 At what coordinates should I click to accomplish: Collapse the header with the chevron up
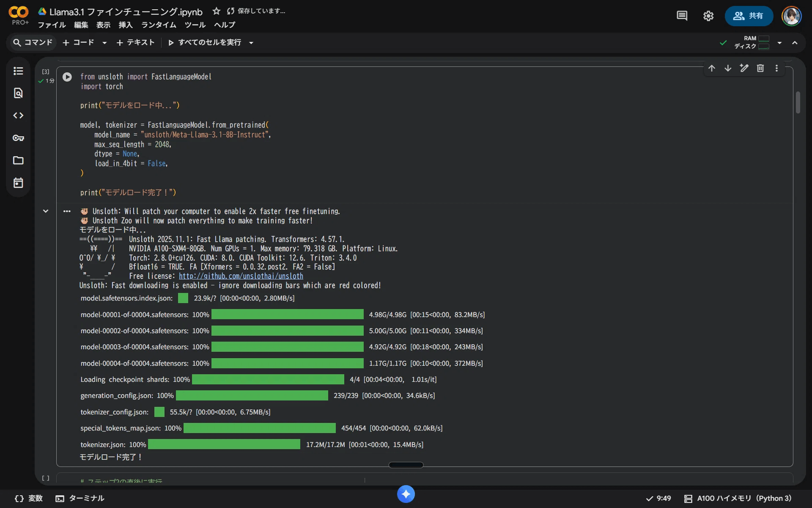(795, 43)
